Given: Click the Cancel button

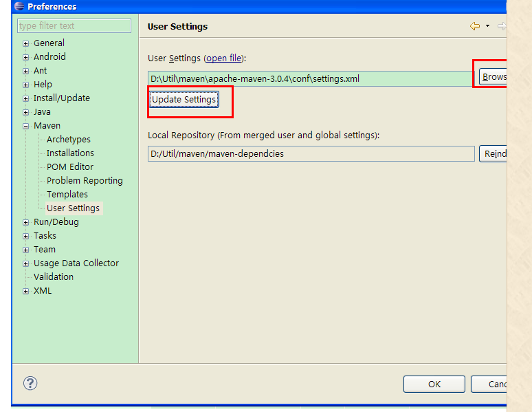Looking at the screenshot, I should coord(489,384).
